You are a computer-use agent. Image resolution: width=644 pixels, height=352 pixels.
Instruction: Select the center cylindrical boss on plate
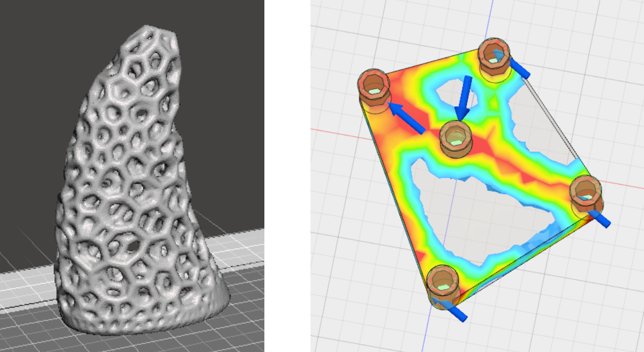[456, 139]
